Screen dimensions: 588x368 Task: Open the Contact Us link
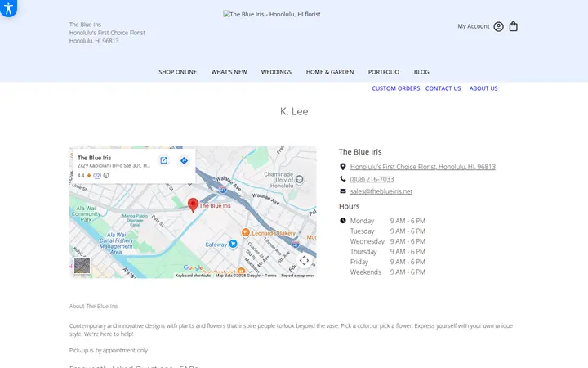click(x=443, y=88)
